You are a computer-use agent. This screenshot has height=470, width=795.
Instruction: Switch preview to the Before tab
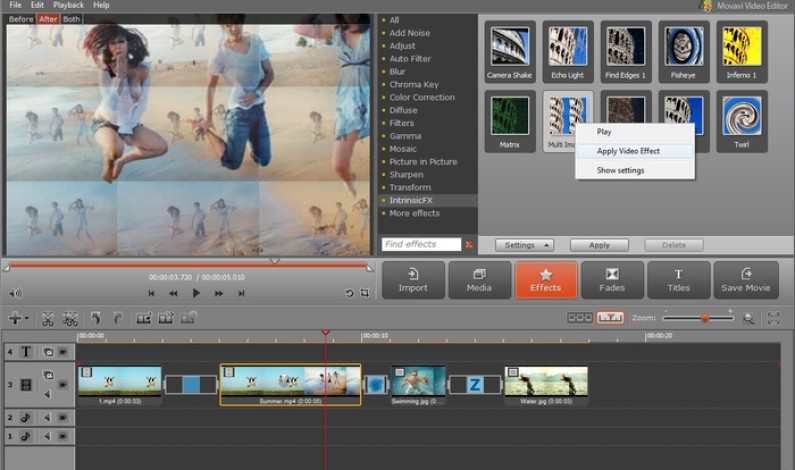(x=21, y=19)
